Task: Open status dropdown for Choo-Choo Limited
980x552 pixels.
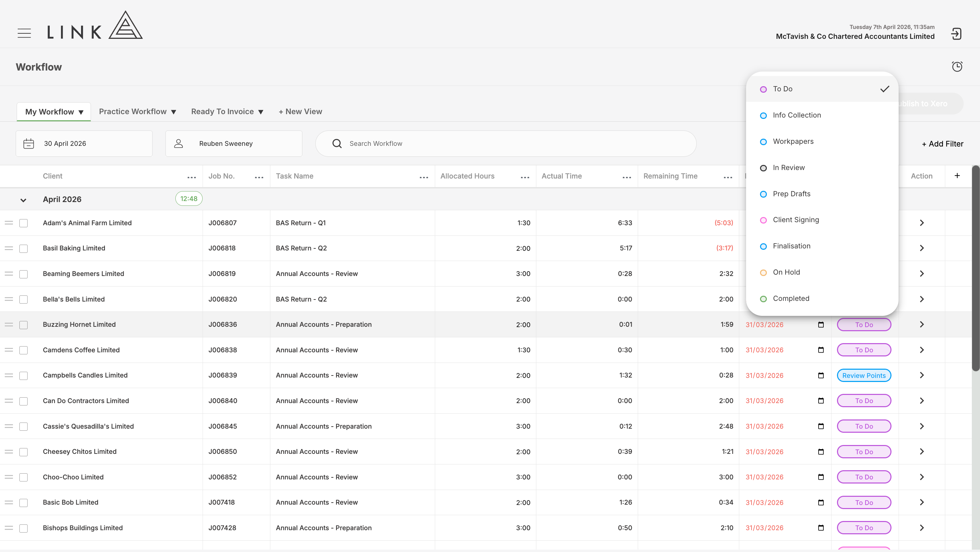Action: pos(864,477)
